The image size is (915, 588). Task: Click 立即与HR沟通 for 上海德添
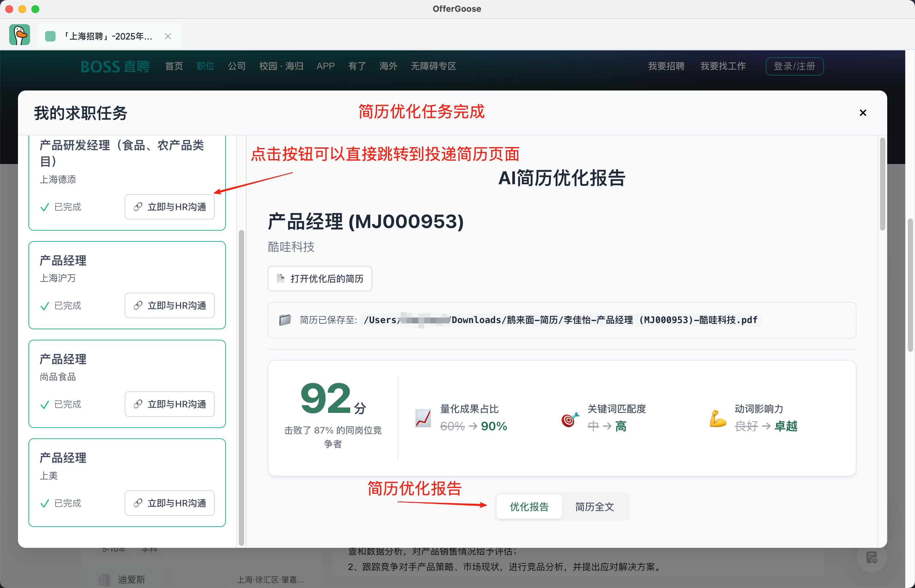point(170,206)
